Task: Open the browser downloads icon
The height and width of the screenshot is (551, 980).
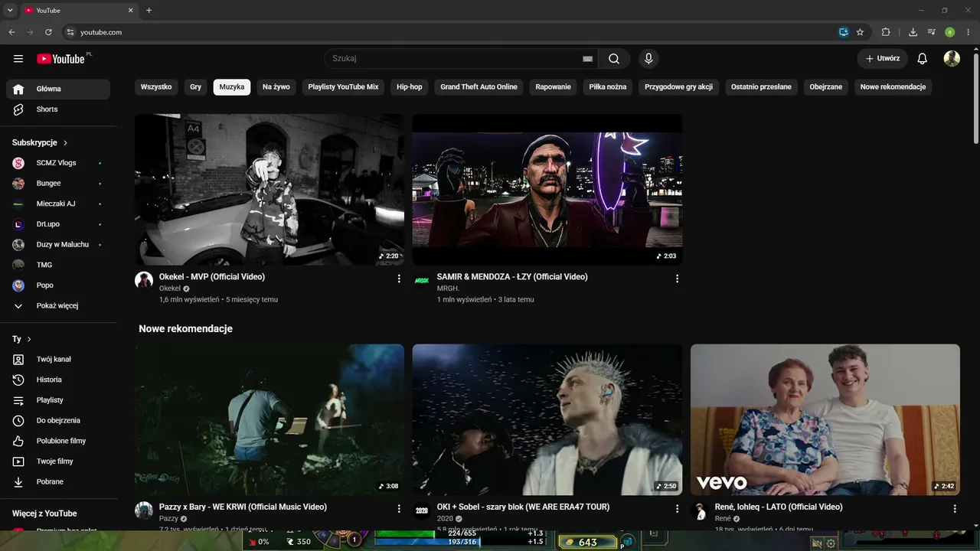Action: click(x=913, y=32)
